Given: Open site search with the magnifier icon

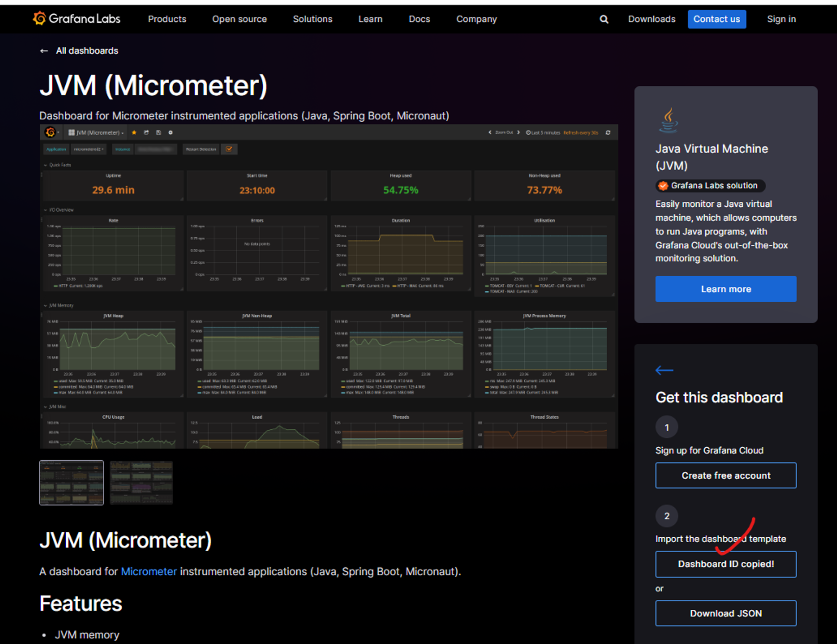Looking at the screenshot, I should point(603,19).
